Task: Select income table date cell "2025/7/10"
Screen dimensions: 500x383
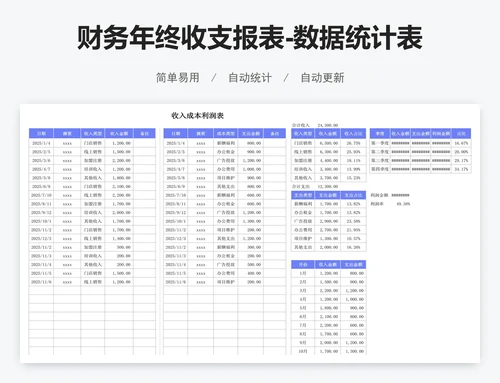Action: tap(41, 195)
